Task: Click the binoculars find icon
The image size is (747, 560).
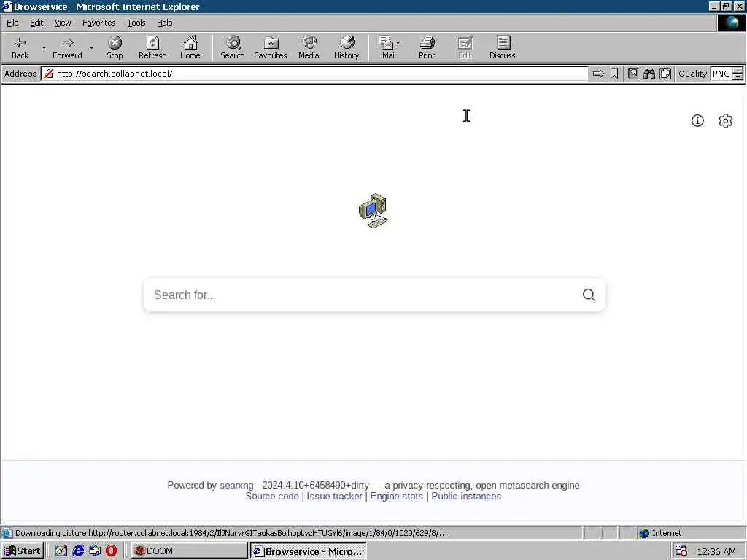Action: click(x=649, y=74)
